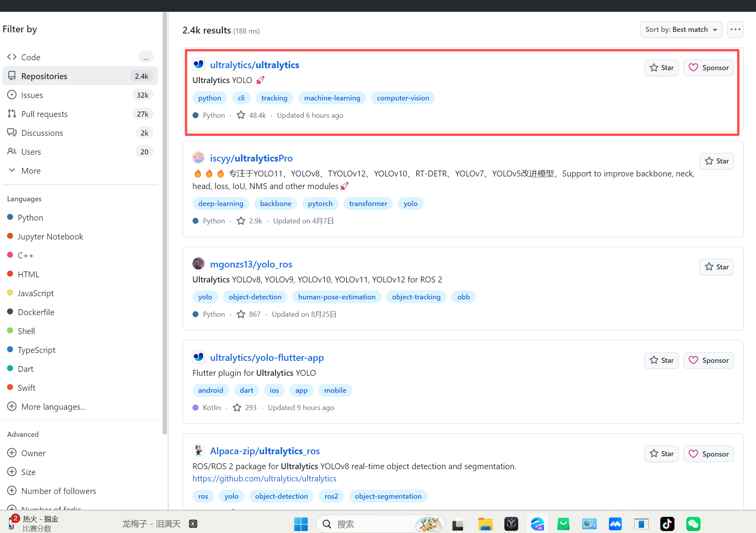Image resolution: width=756 pixels, height=533 pixels.
Task: Click the Users icon in the filter sidebar
Action: [x=11, y=152]
